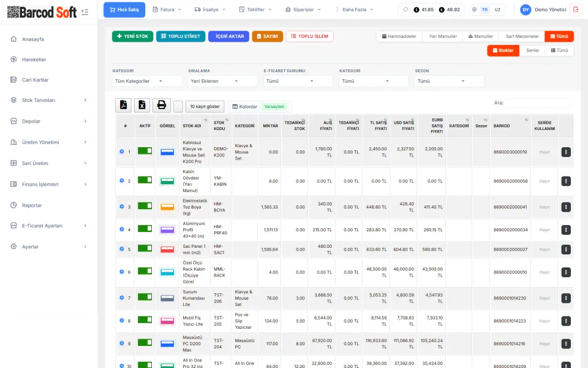Expand row details for Sac Panel 1 mm
The height and width of the screenshot is (368, 588).
tap(122, 249)
